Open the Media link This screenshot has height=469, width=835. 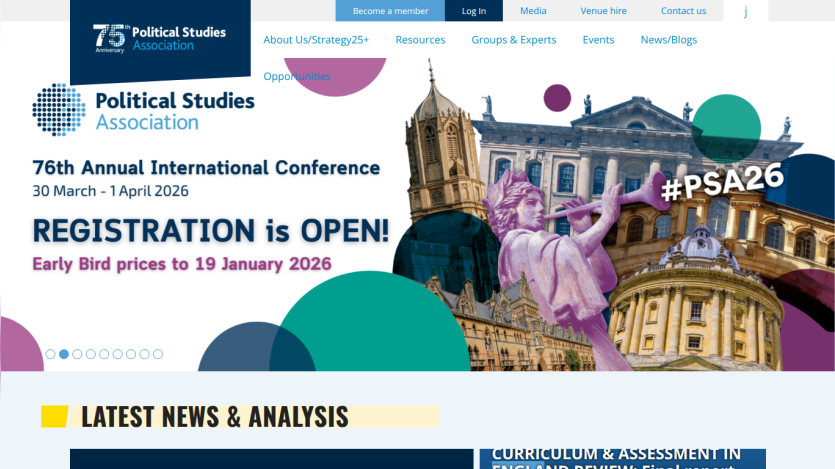[x=533, y=11]
